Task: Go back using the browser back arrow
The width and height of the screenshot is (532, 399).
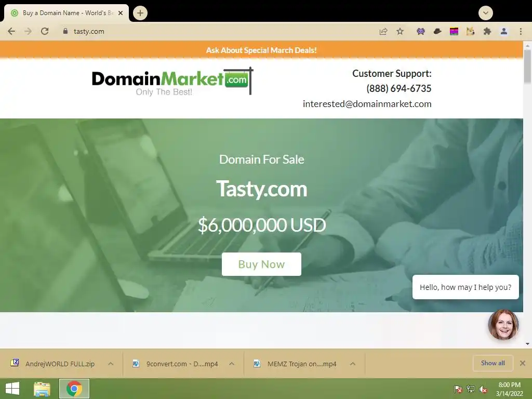Action: tap(11, 31)
